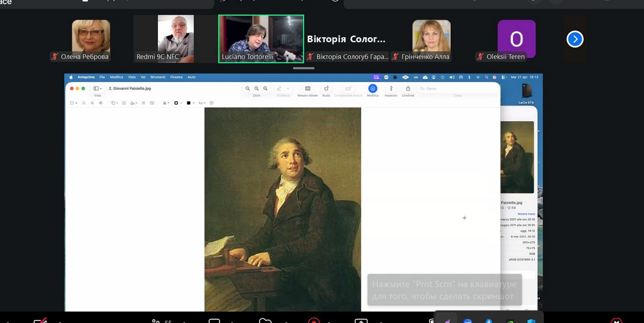644x323 pixels.
Task: Click the Giovanni Paisiello portrait image
Action: pos(282,209)
